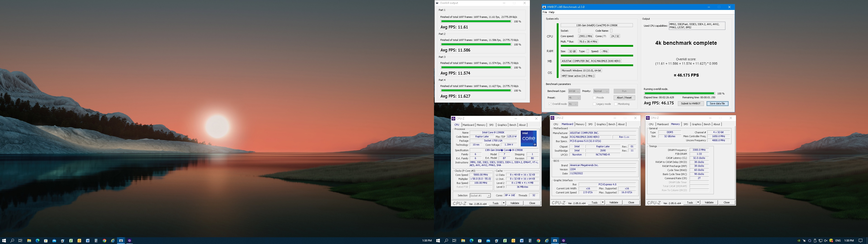Launch Google Chrome from the left monitor's taskbar

[x=104, y=241]
